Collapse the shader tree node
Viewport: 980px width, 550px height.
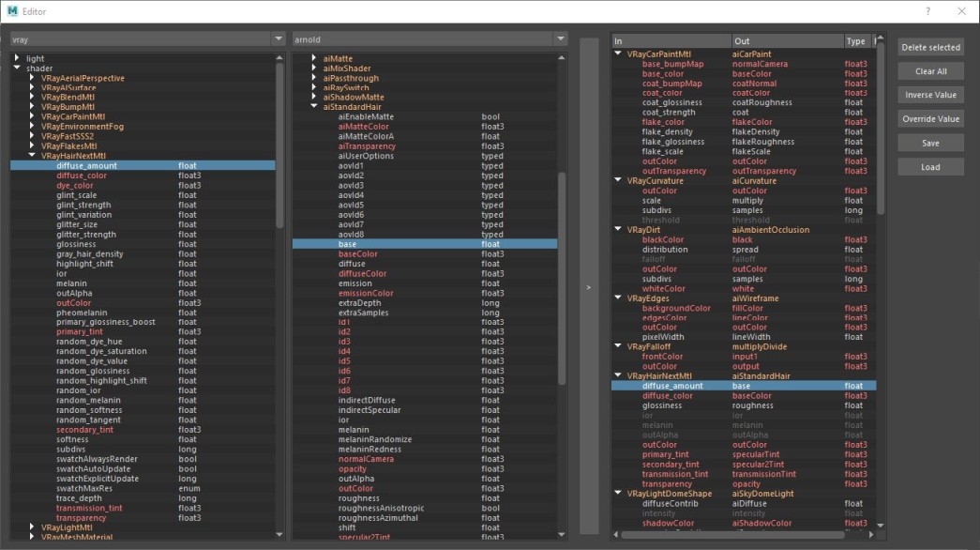click(x=17, y=68)
